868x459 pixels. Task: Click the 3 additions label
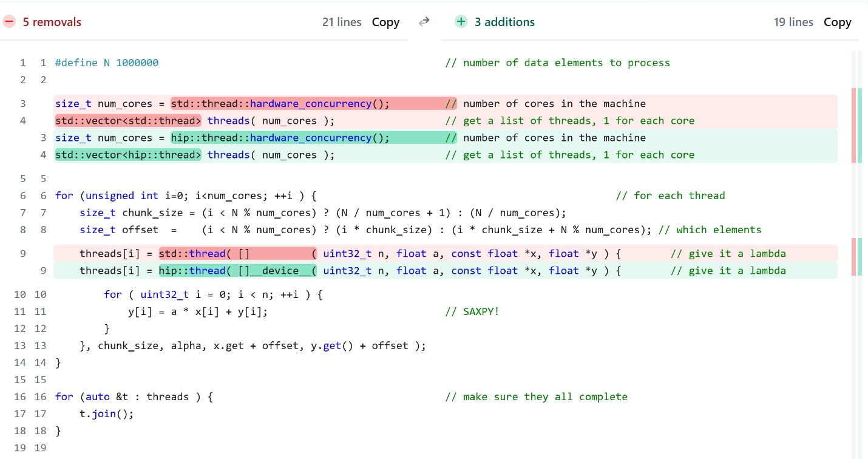tap(504, 21)
